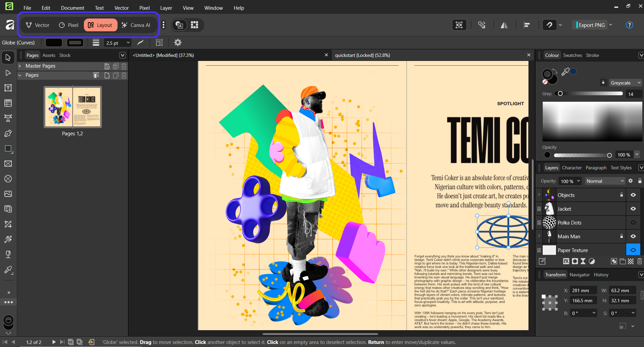Choose the Picture Frame Rectangle tool

8,164
